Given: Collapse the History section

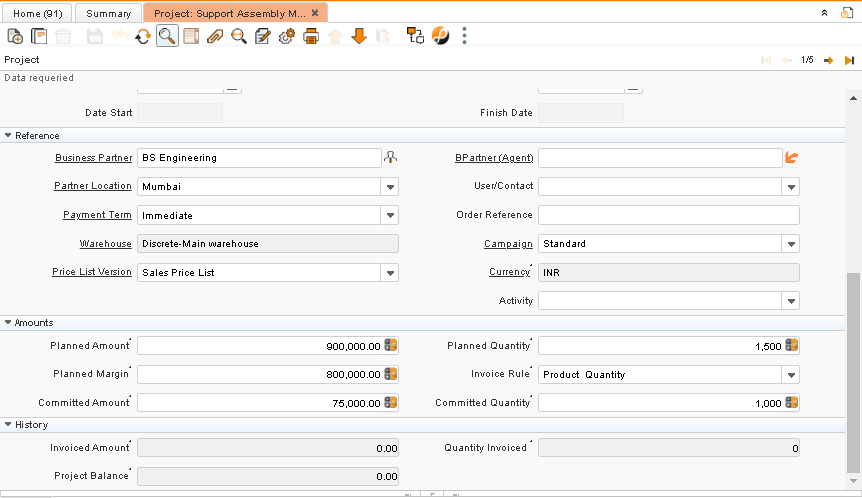Looking at the screenshot, I should pos(8,424).
